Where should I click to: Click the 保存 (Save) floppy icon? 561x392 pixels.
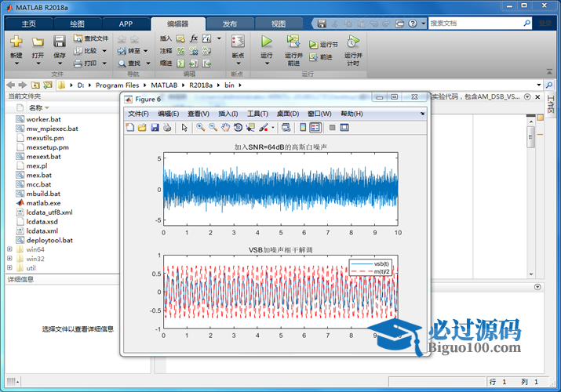tap(60, 42)
